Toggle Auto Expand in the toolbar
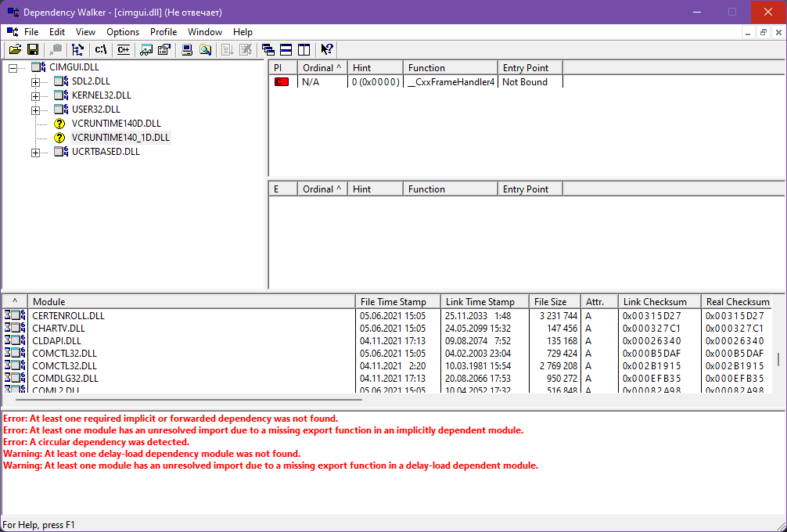Image resolution: width=787 pixels, height=532 pixels. [x=77, y=49]
